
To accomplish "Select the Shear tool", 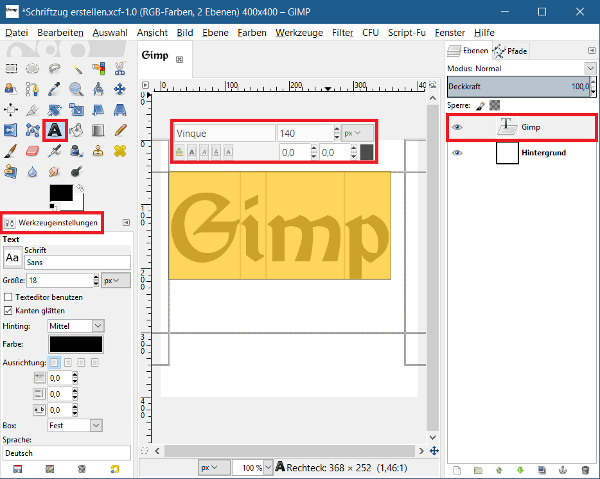I will 99,110.
